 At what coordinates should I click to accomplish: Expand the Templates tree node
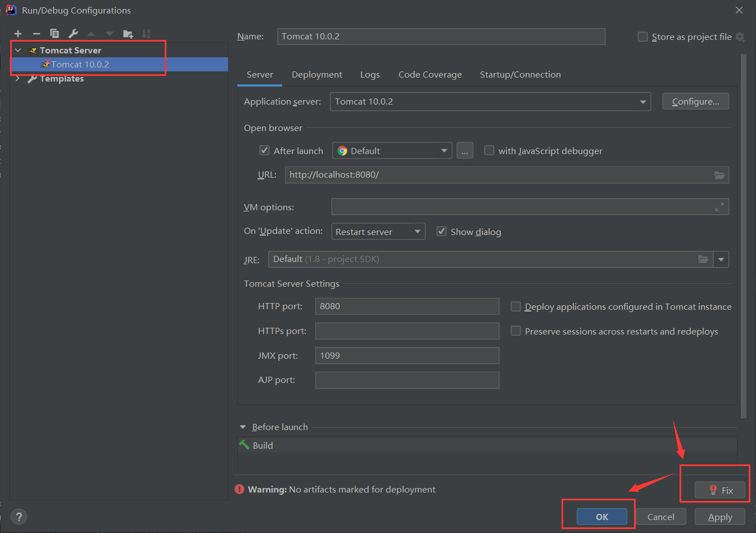tap(18, 78)
